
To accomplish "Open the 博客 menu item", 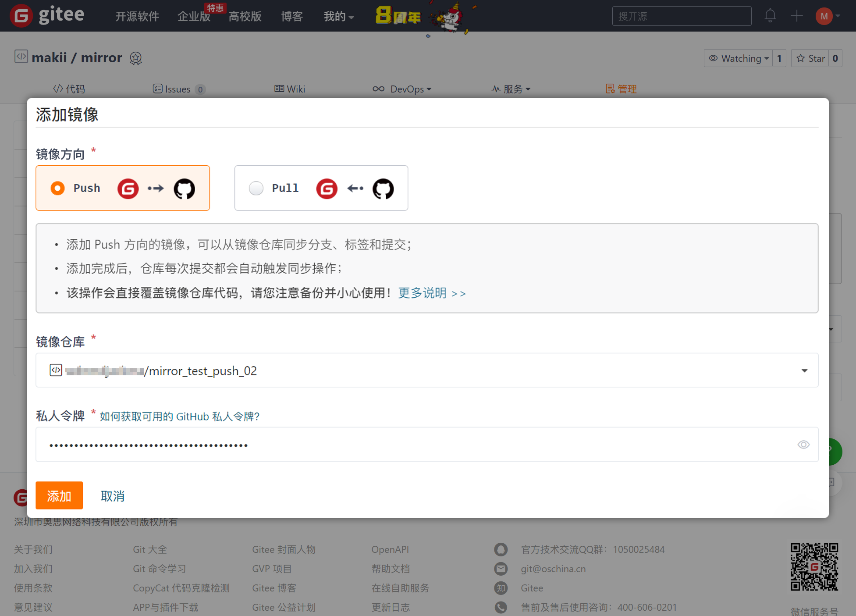I will (x=292, y=17).
